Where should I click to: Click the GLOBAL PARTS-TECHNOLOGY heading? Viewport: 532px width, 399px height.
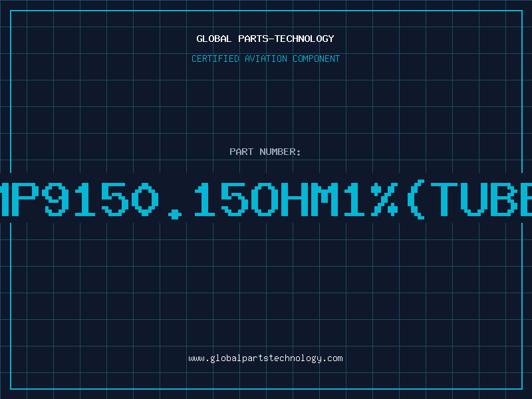(x=265, y=39)
